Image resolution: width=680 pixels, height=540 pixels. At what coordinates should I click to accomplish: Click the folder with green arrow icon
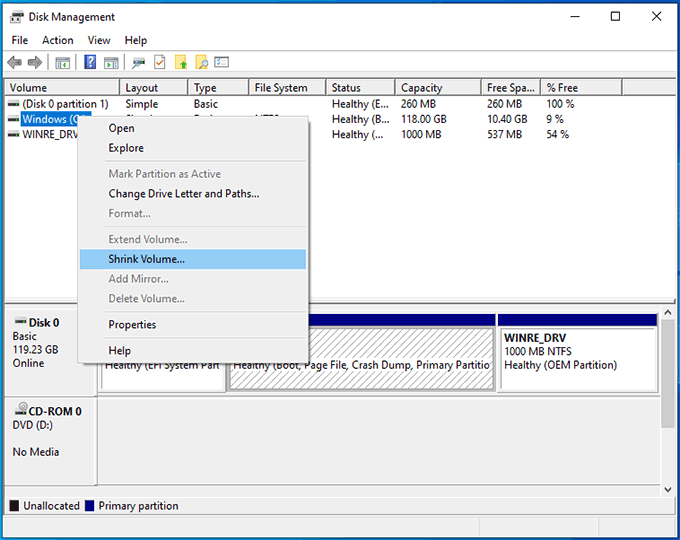click(181, 63)
